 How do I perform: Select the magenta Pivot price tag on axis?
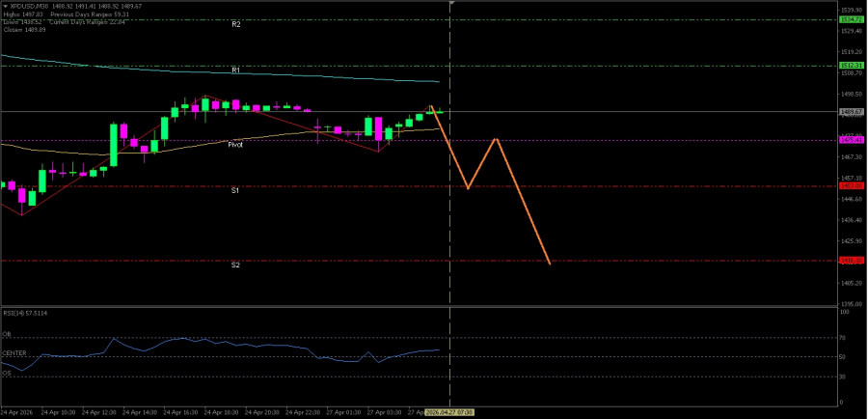851,140
